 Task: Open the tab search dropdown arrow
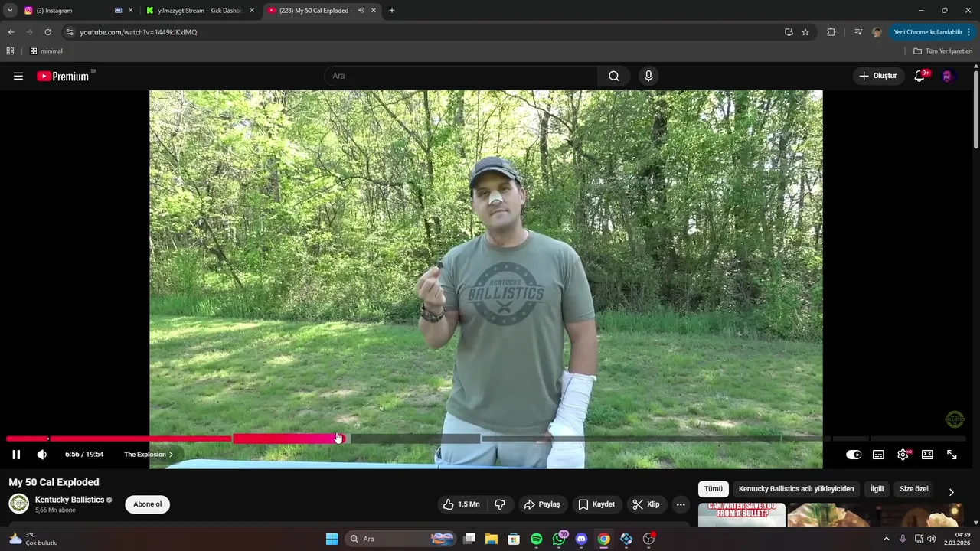pos(10,11)
